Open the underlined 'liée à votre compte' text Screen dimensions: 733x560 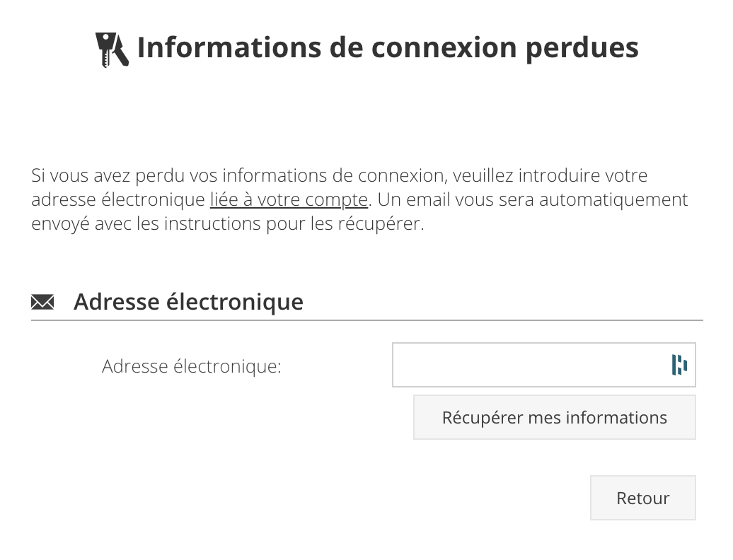coord(289,199)
